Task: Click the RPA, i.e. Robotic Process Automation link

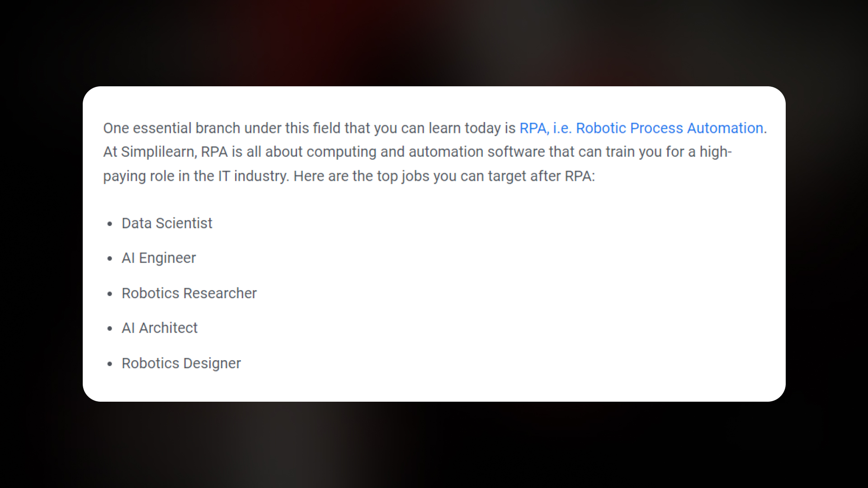Action: click(642, 128)
